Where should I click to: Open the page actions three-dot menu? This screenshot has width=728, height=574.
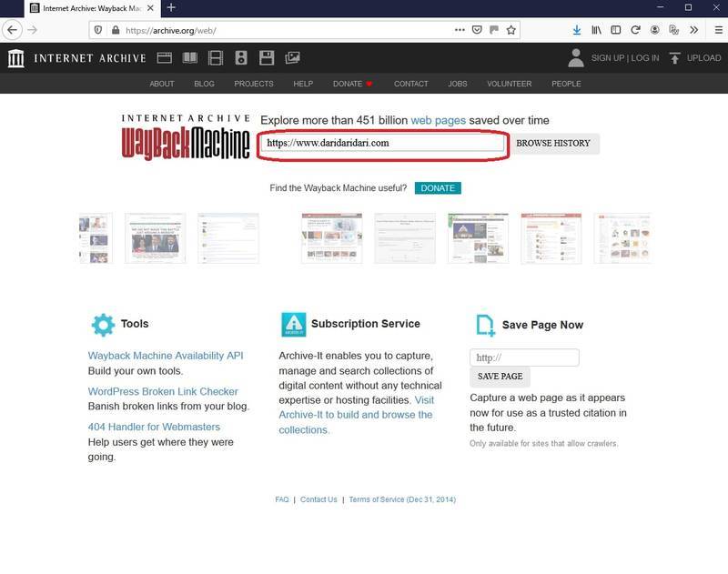pyautogui.click(x=460, y=30)
